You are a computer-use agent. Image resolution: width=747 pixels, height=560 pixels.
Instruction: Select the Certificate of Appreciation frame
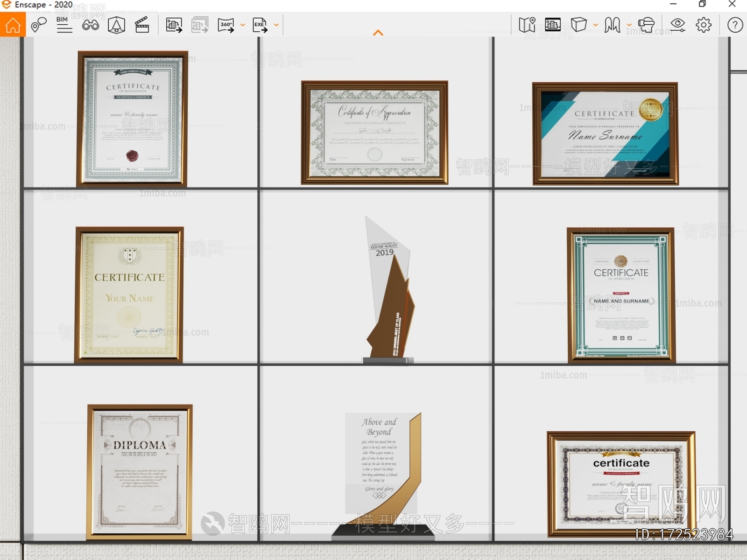click(374, 133)
